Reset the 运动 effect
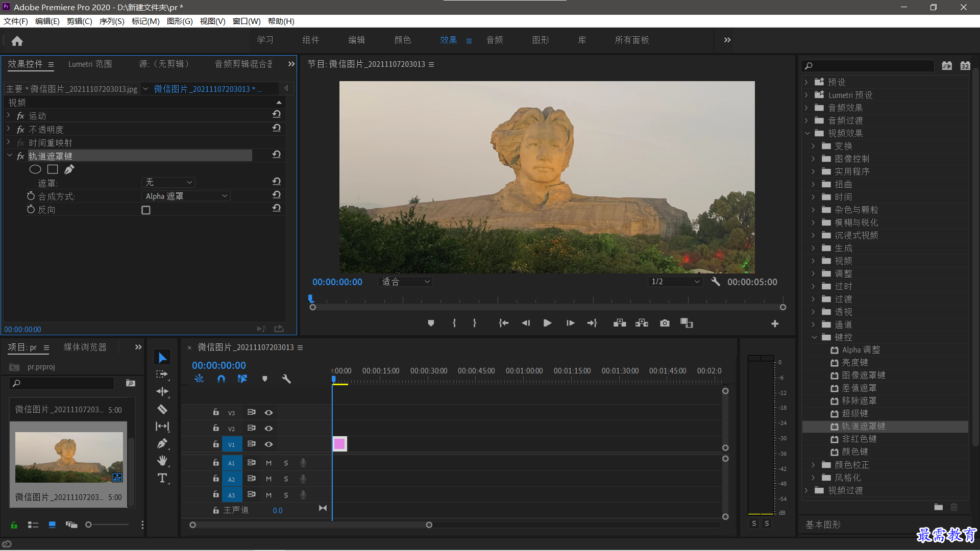 pos(277,114)
